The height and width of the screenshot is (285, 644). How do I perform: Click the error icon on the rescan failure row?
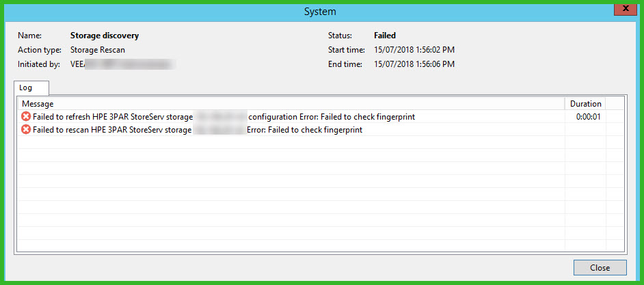click(26, 130)
